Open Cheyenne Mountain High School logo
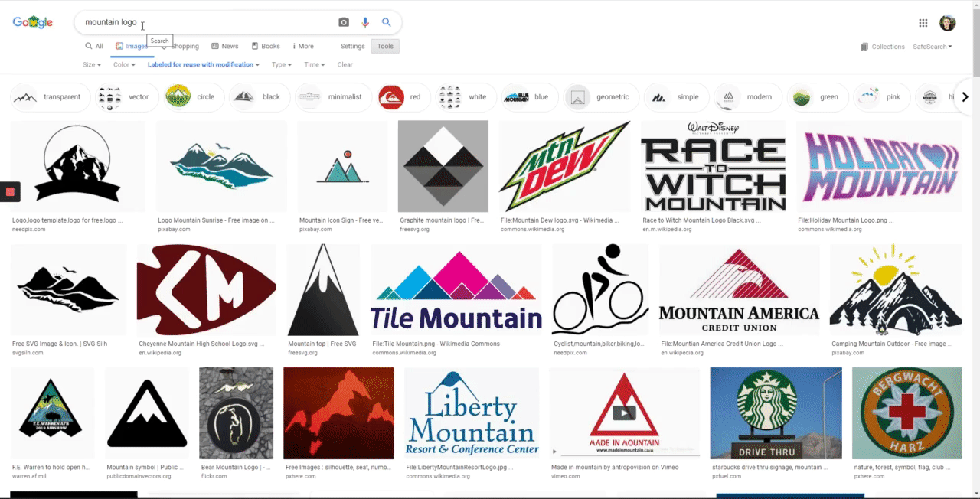This screenshot has height=499, width=980. 206,290
